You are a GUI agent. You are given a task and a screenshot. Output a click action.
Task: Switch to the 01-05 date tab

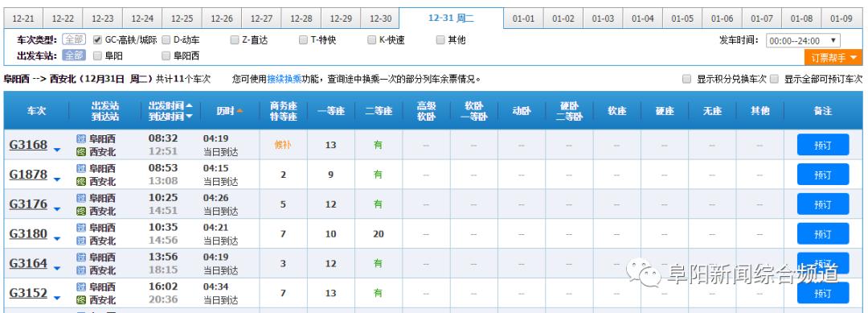pos(682,19)
